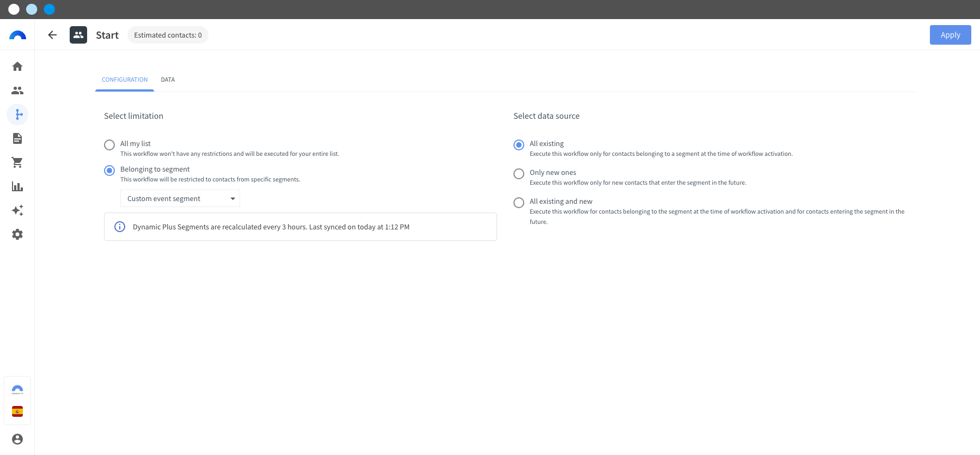Screen dimensions: 980x455
Task: Select the Belonging to segment radio option
Action: point(109,171)
